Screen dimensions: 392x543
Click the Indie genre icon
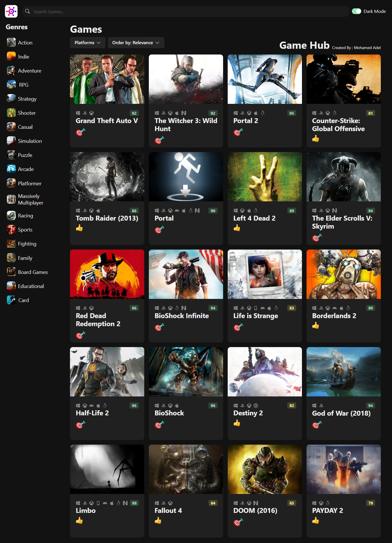pyautogui.click(x=11, y=57)
